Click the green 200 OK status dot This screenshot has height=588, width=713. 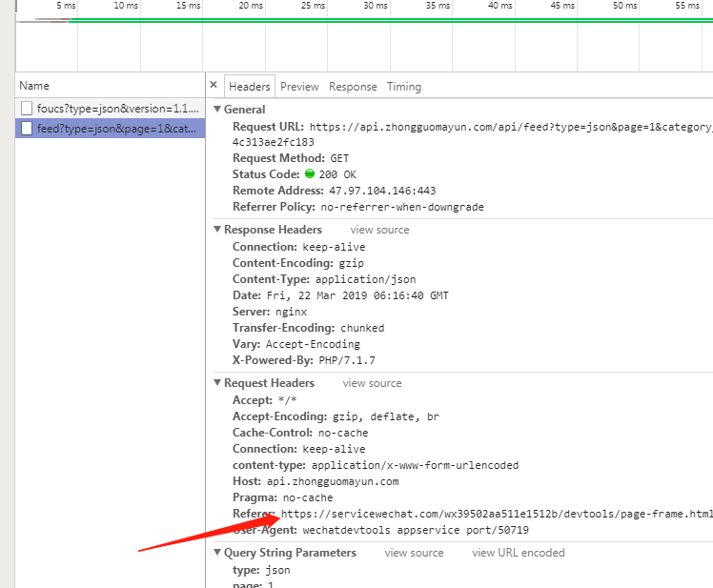pyautogui.click(x=310, y=174)
